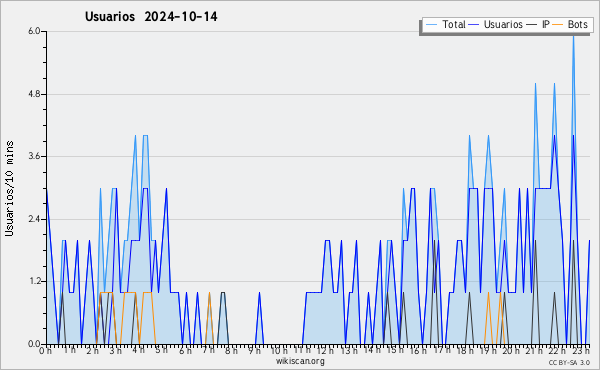
Task: Click the '6 h' x-axis label
Action: [x=185, y=350]
